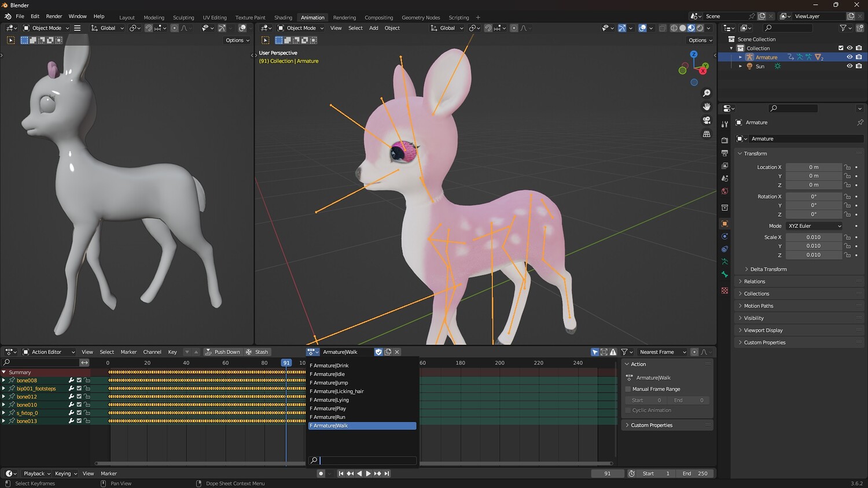This screenshot has width=868, height=488.
Task: Open the Object Constraints properties tab
Action: point(724,249)
